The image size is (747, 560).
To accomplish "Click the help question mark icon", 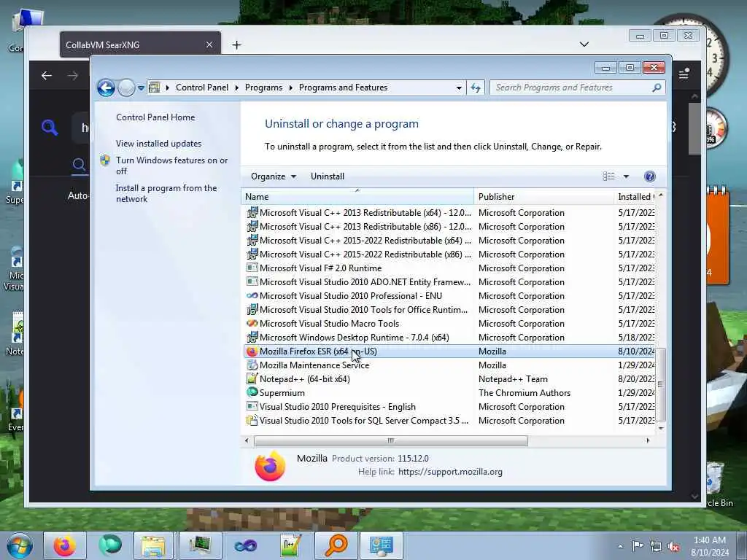I will [649, 176].
